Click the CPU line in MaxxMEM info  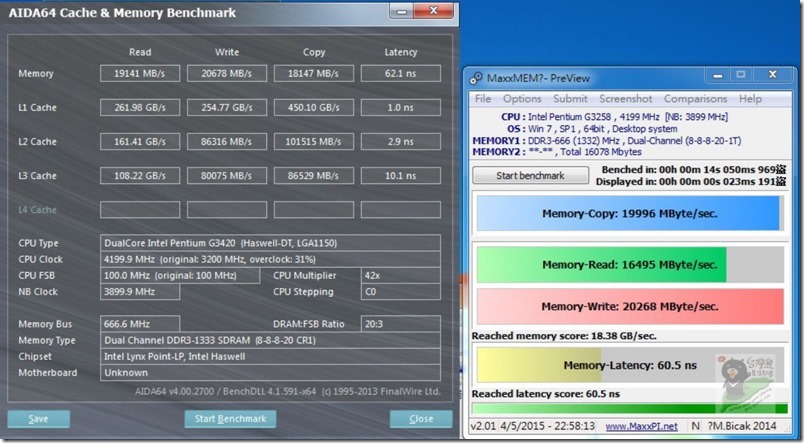pos(614,117)
